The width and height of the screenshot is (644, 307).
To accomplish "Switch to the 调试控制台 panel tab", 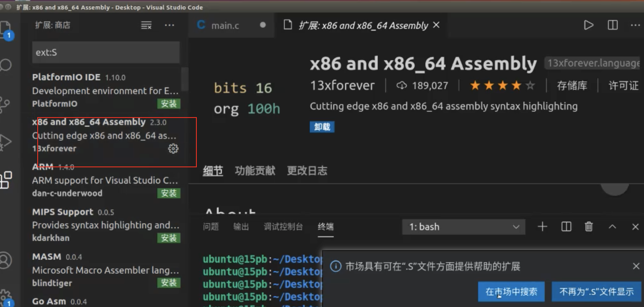I will pos(283,227).
